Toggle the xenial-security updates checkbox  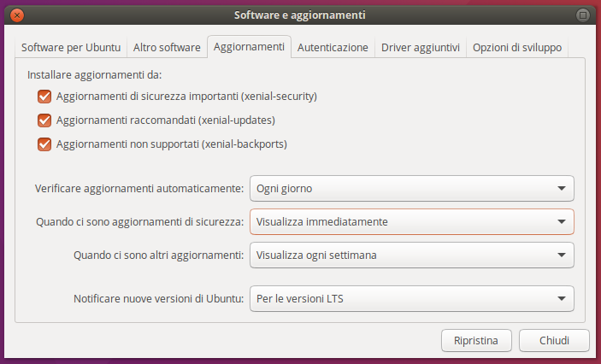[x=44, y=97]
